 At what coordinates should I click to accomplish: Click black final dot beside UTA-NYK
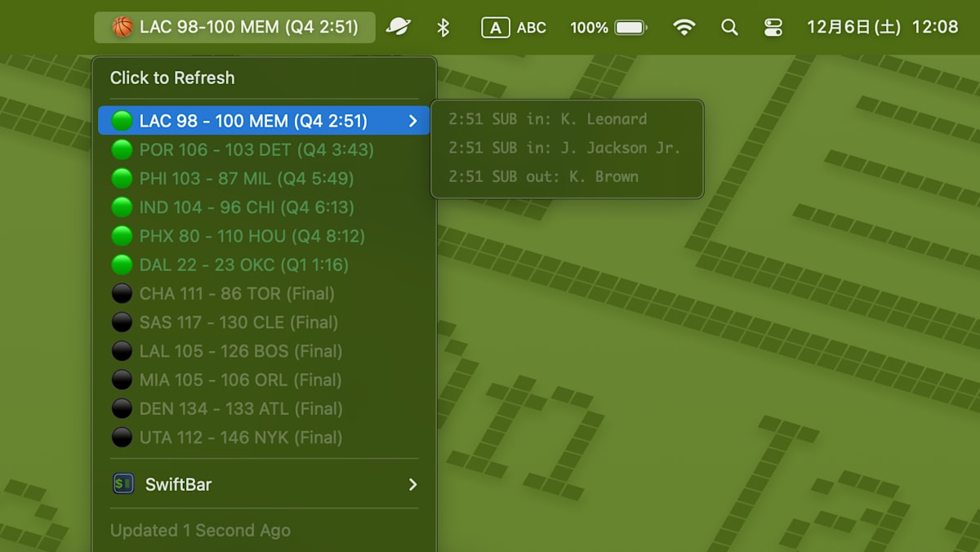(122, 437)
